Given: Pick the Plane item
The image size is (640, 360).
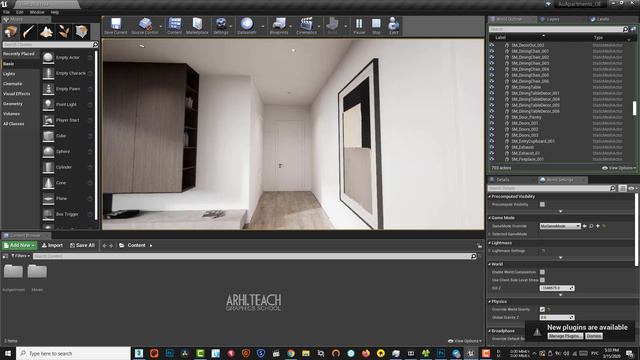Looking at the screenshot, I should click(x=68, y=198).
